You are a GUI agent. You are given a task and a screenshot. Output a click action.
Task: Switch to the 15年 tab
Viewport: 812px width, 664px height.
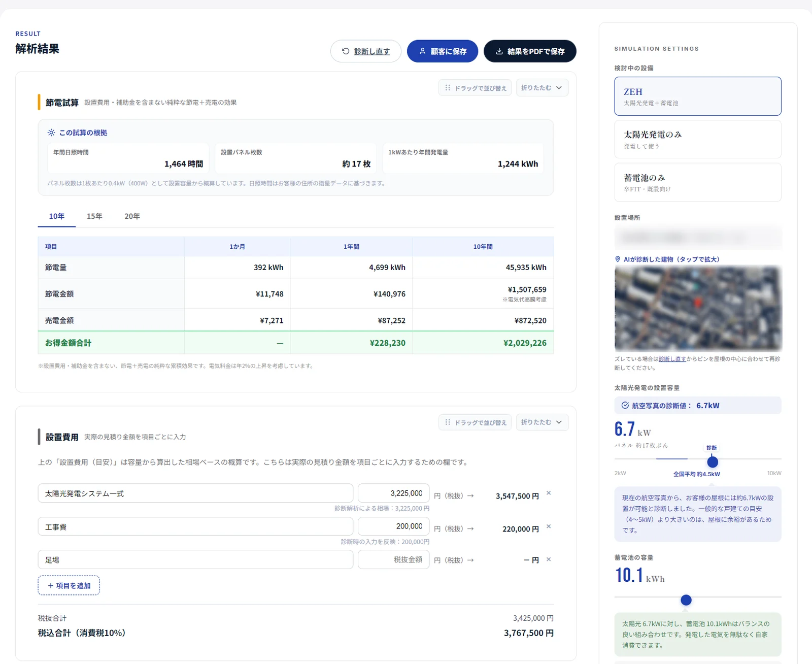coord(94,216)
